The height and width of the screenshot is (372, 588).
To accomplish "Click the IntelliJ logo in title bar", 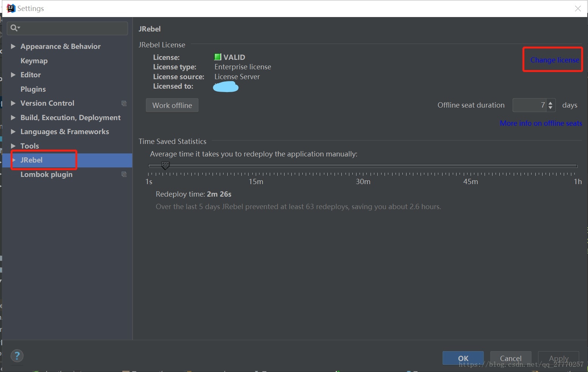I will (11, 8).
